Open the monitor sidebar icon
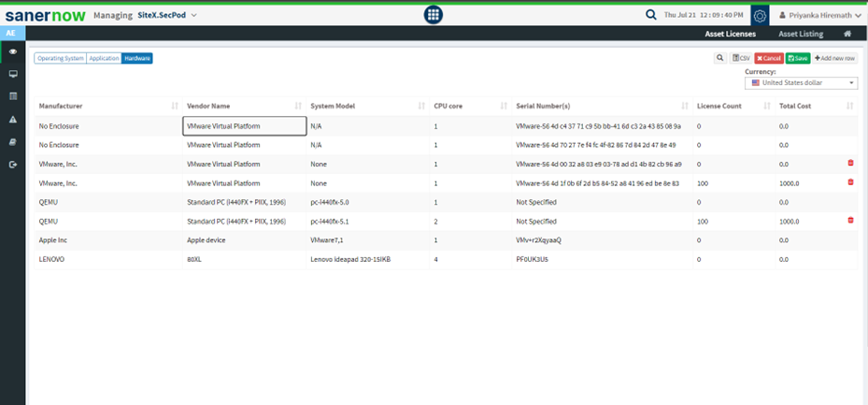 pos(13,74)
